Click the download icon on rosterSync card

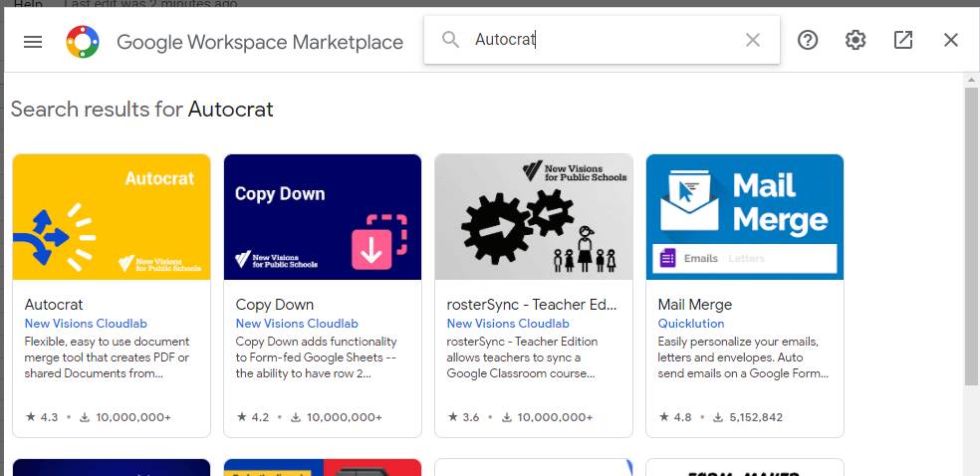click(x=507, y=417)
